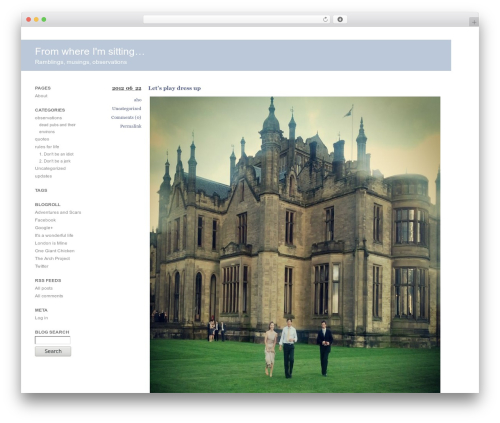Open the post dated 2012 06 22
Image resolution: width=500 pixels, height=423 pixels.
point(126,88)
